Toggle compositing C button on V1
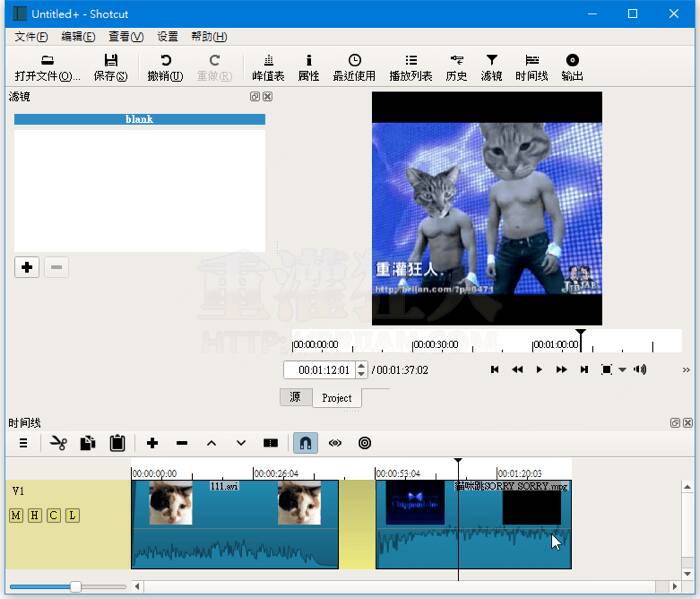Image resolution: width=700 pixels, height=599 pixels. pyautogui.click(x=53, y=516)
